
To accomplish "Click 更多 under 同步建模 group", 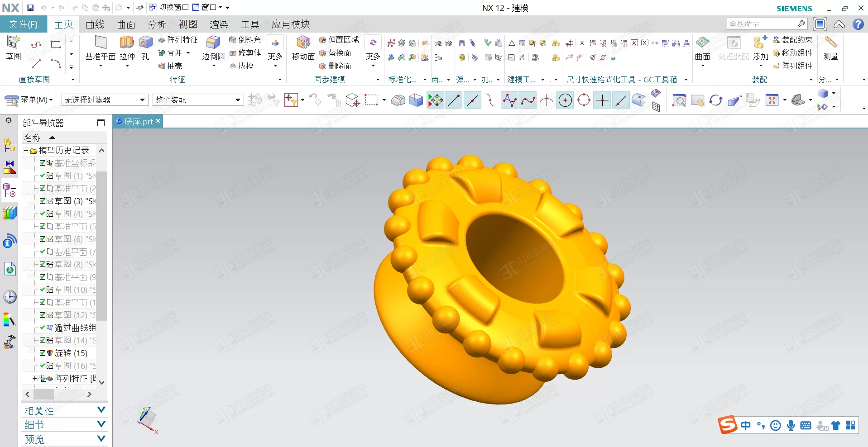I will click(x=373, y=51).
